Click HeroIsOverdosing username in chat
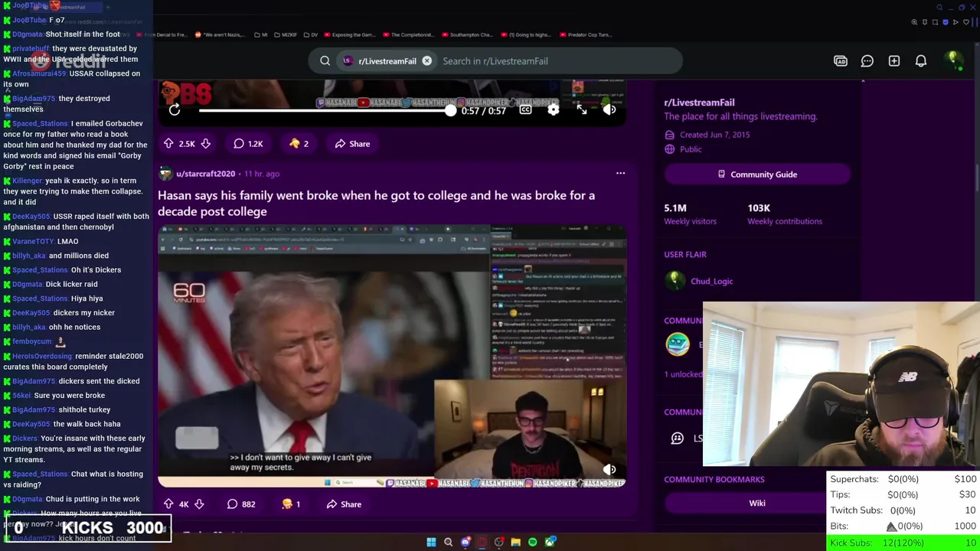This screenshot has height=551, width=980. (42, 356)
